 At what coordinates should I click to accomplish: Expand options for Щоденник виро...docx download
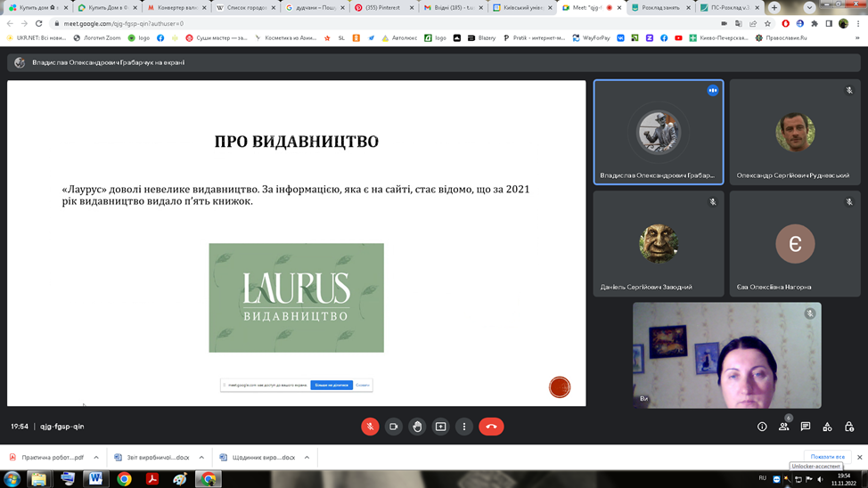point(307,458)
